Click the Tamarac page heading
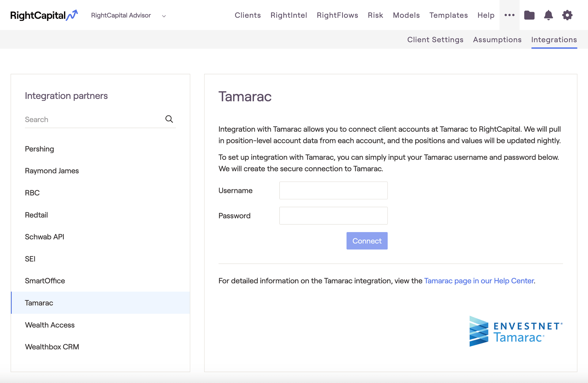 pos(245,96)
